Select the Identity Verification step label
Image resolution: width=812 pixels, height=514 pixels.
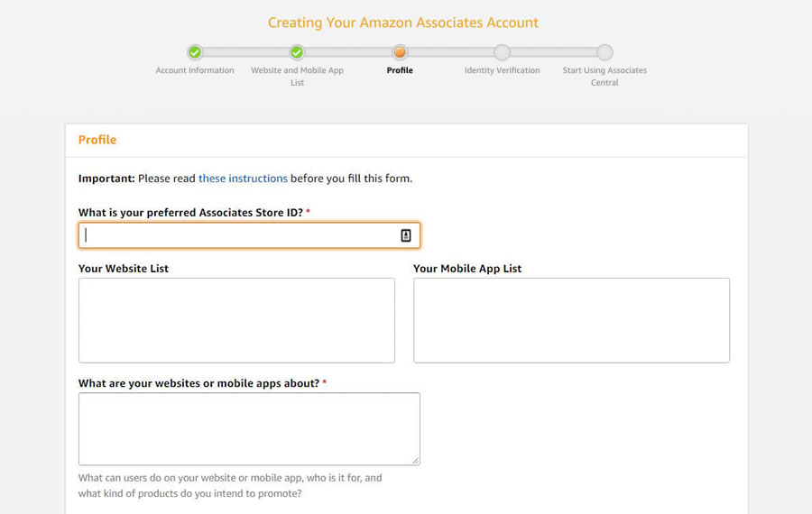pyautogui.click(x=502, y=70)
